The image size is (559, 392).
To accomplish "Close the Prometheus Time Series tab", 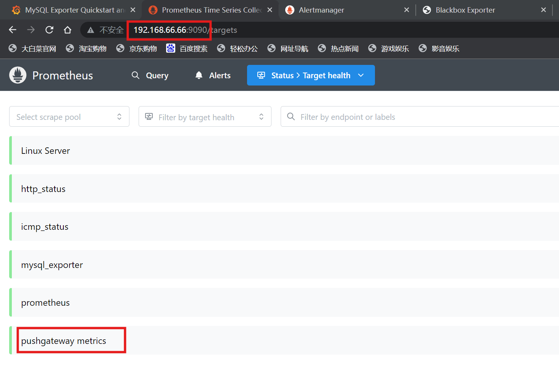I will (270, 10).
